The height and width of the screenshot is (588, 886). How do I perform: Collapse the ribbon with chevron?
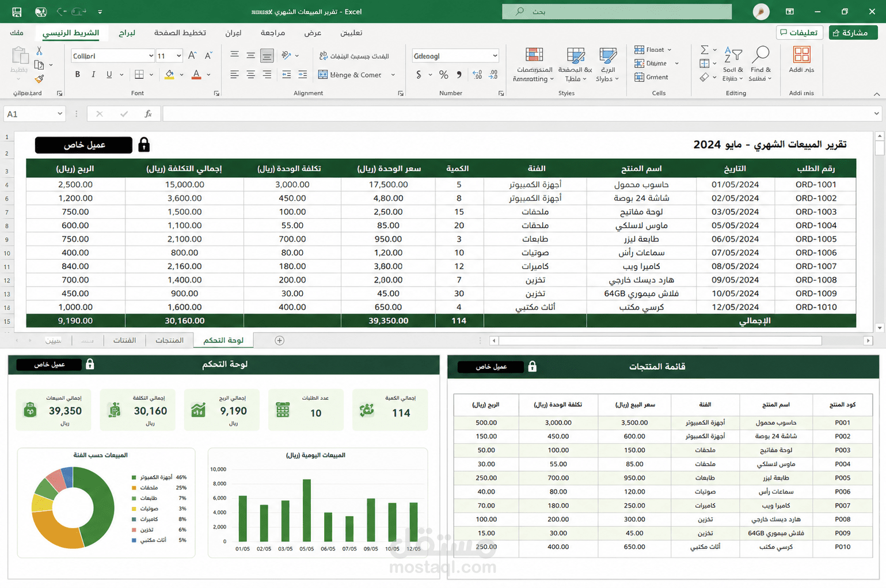(x=876, y=94)
